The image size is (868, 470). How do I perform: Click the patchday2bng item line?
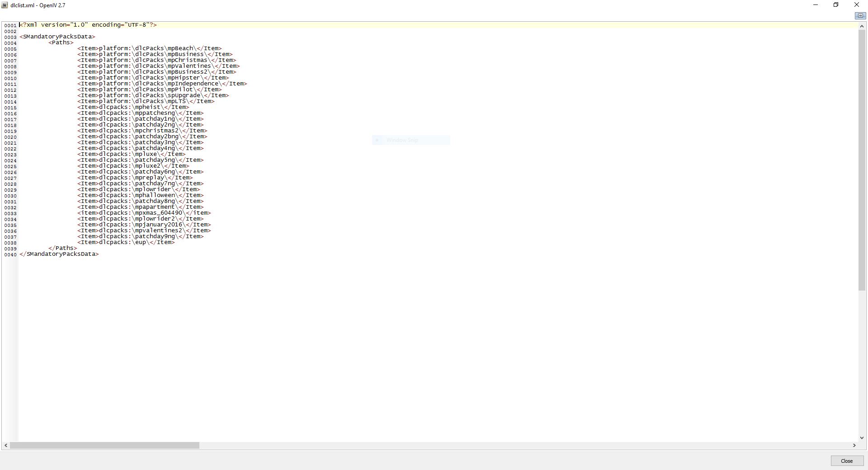point(142,136)
